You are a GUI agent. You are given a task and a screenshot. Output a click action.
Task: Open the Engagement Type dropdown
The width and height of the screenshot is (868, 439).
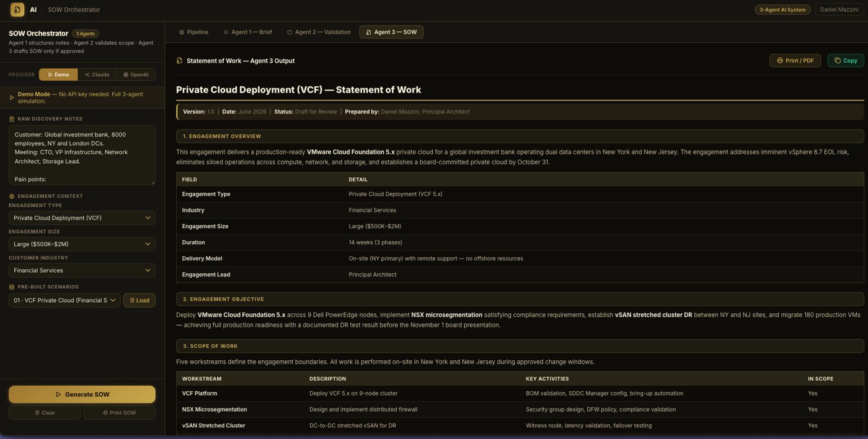coord(82,218)
